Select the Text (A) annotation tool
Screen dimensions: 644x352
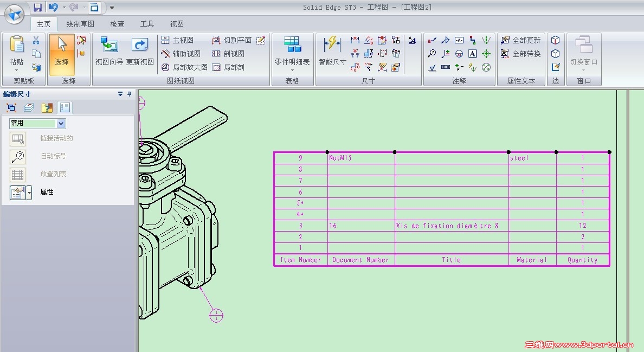(473, 54)
